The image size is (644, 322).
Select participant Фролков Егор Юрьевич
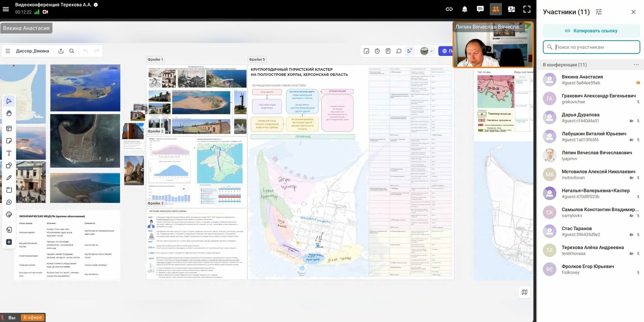coord(591,269)
